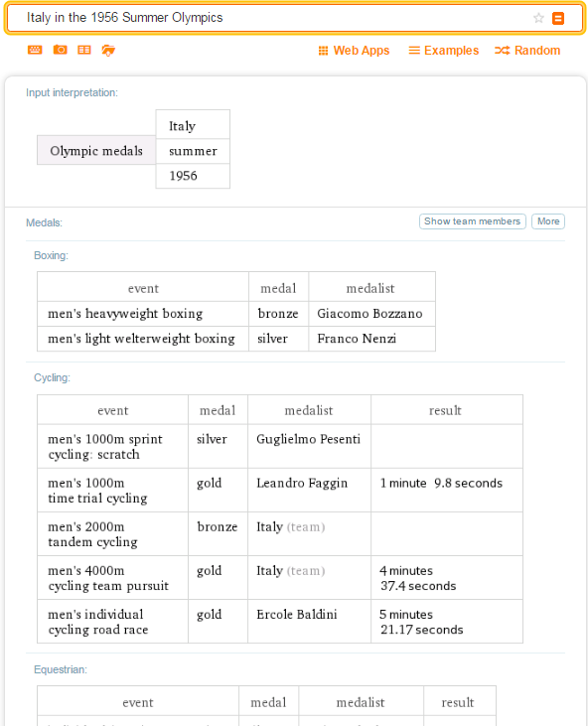Viewport: 588px width, 726px height.
Task: Click the Equestrian section heading
Action: [61, 669]
